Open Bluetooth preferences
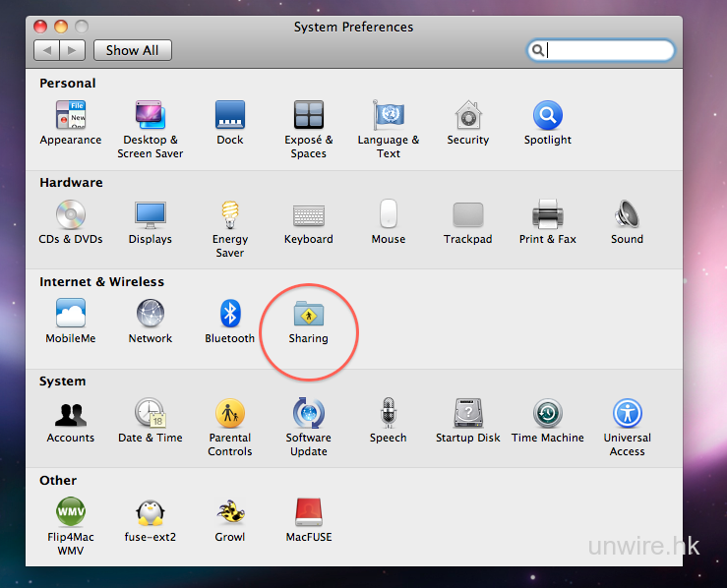 pos(229,315)
